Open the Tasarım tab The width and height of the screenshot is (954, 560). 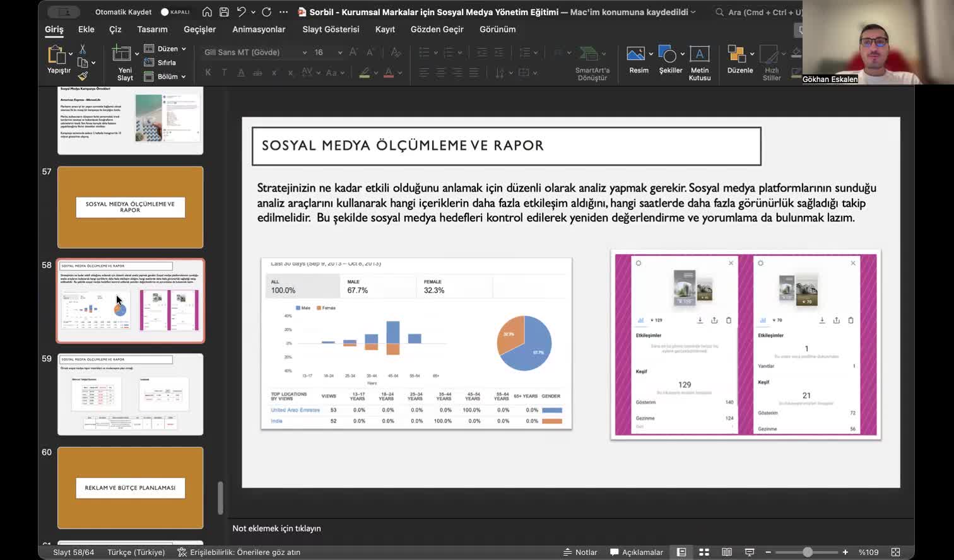(x=152, y=29)
